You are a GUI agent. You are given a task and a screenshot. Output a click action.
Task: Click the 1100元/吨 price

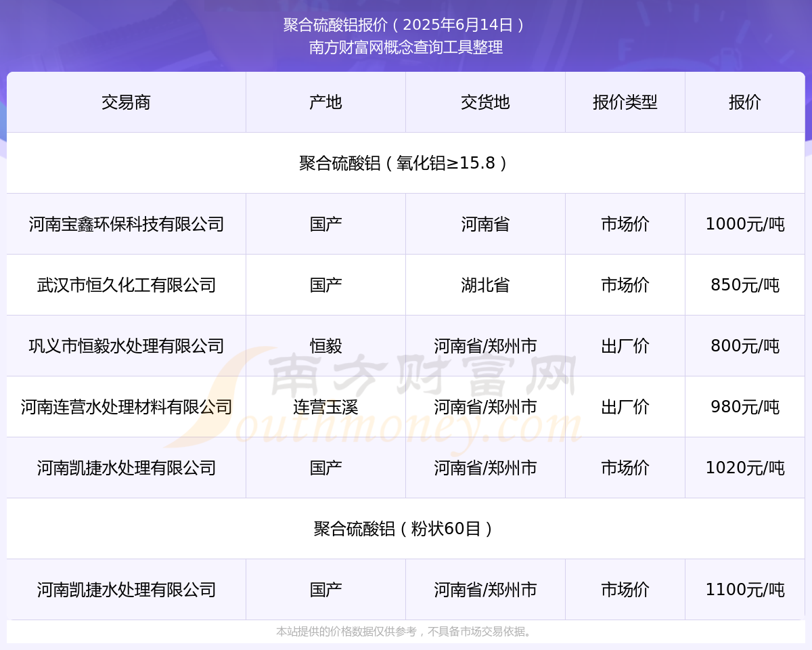(x=745, y=590)
